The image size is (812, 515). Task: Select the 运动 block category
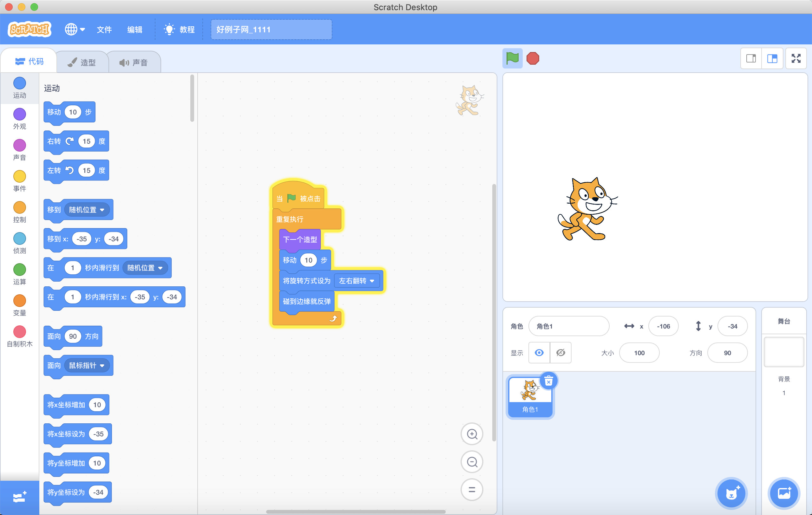click(x=20, y=88)
